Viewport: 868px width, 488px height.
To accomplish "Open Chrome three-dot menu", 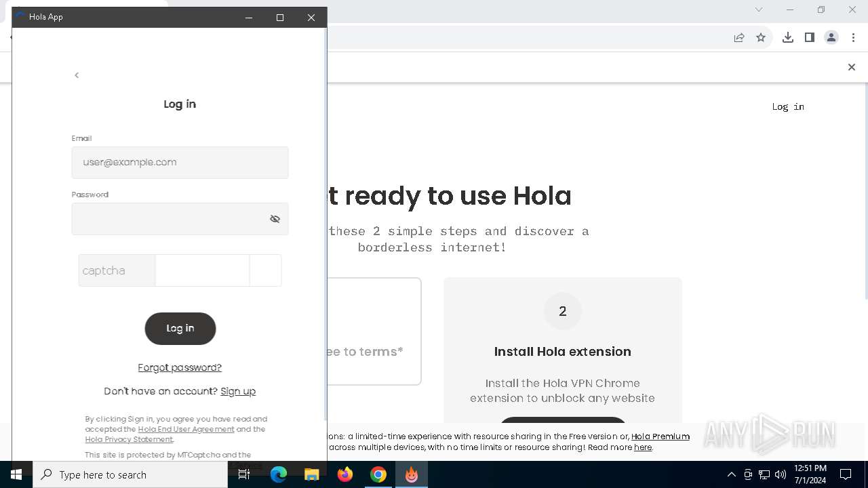I will click(x=853, y=38).
